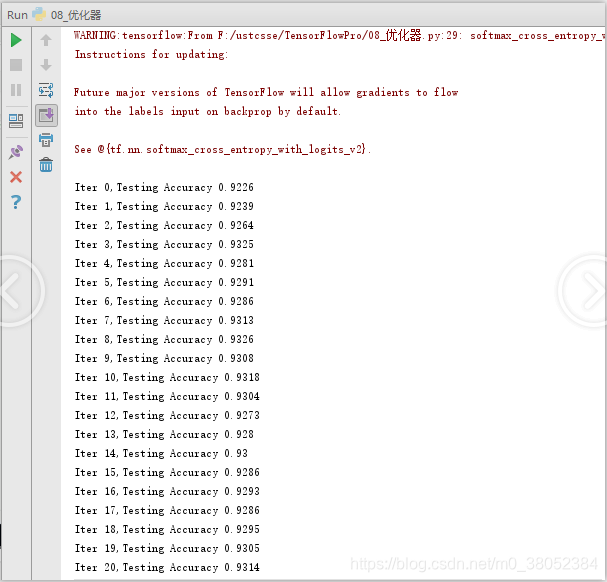
Task: Go to previous image with left arrow
Action: point(17,291)
